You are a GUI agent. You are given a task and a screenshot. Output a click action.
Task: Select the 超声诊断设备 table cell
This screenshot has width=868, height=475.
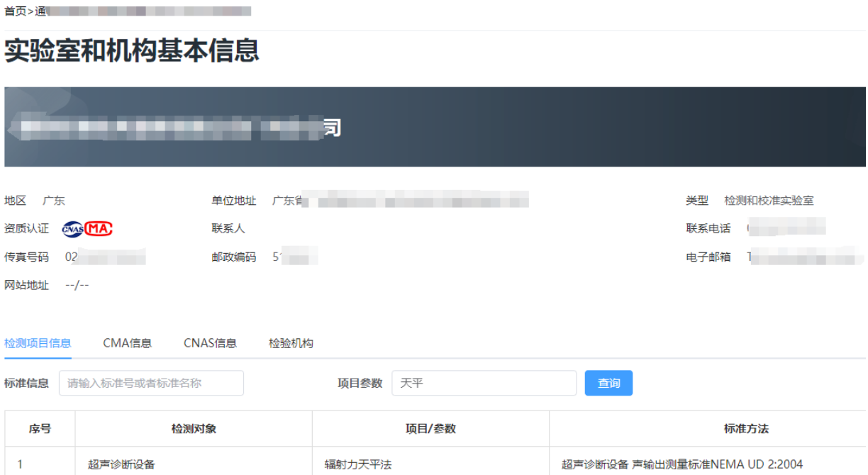coord(121,464)
